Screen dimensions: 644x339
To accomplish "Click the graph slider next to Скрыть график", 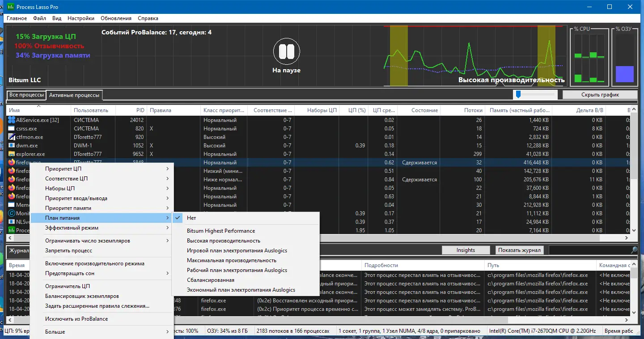I will tap(519, 94).
